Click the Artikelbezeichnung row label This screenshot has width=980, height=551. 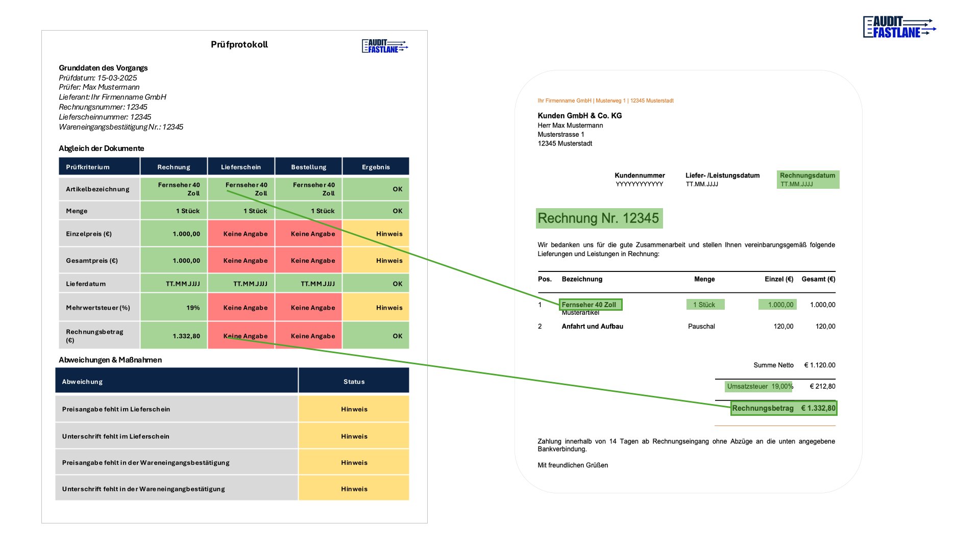click(99, 189)
